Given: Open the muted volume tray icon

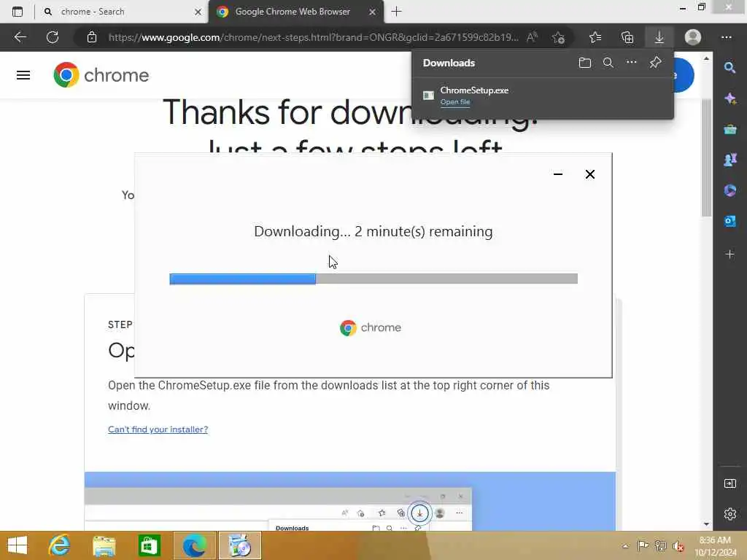Looking at the screenshot, I should (x=678, y=546).
